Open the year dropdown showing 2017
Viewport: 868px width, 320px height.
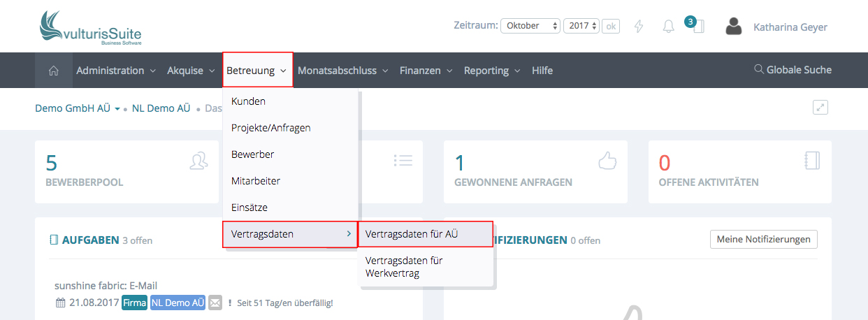[581, 26]
